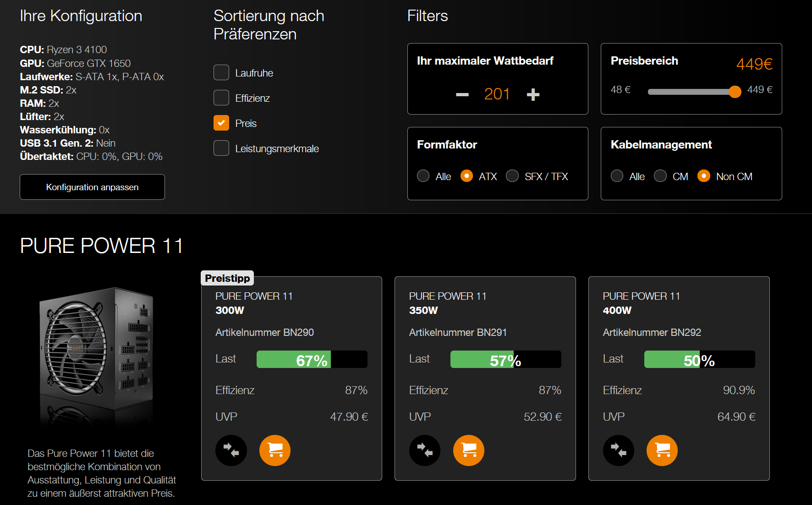Click the 400W load bar showing 50%

tap(700, 359)
